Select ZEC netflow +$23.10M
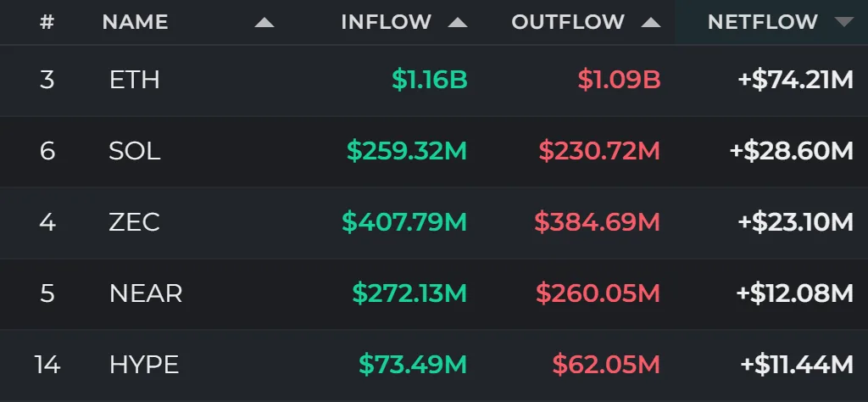This screenshot has width=868, height=402. pos(795,222)
